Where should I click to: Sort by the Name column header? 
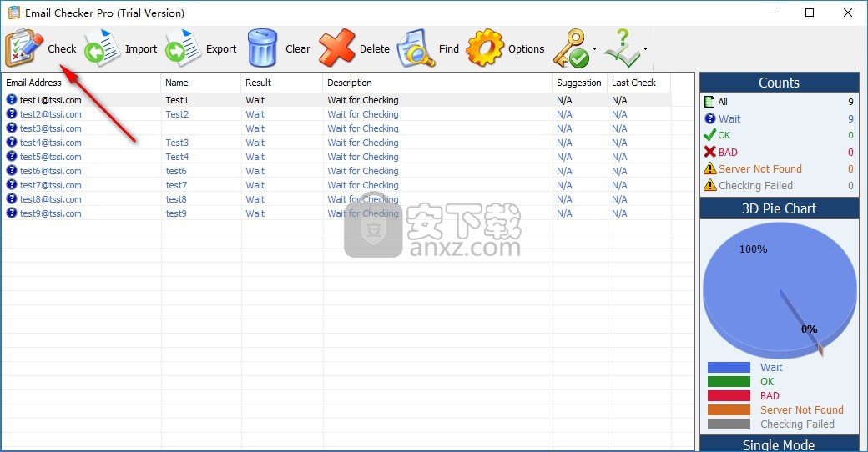coord(201,83)
